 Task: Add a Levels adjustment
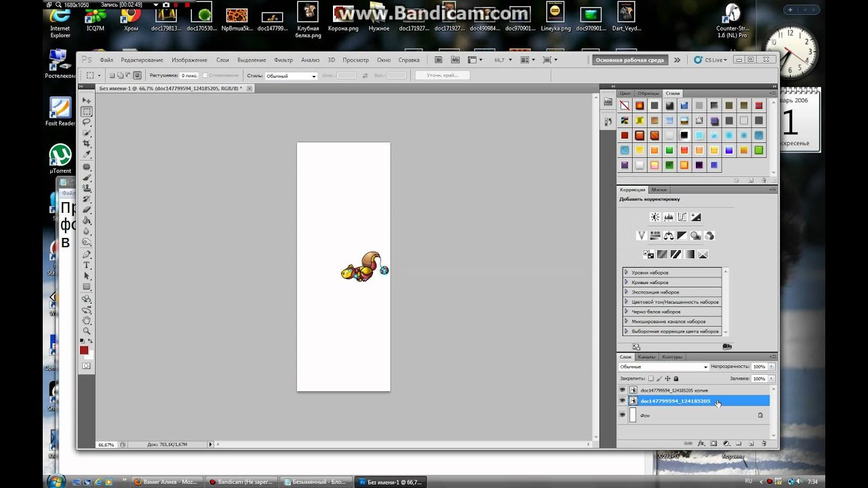pyautogui.click(x=669, y=217)
